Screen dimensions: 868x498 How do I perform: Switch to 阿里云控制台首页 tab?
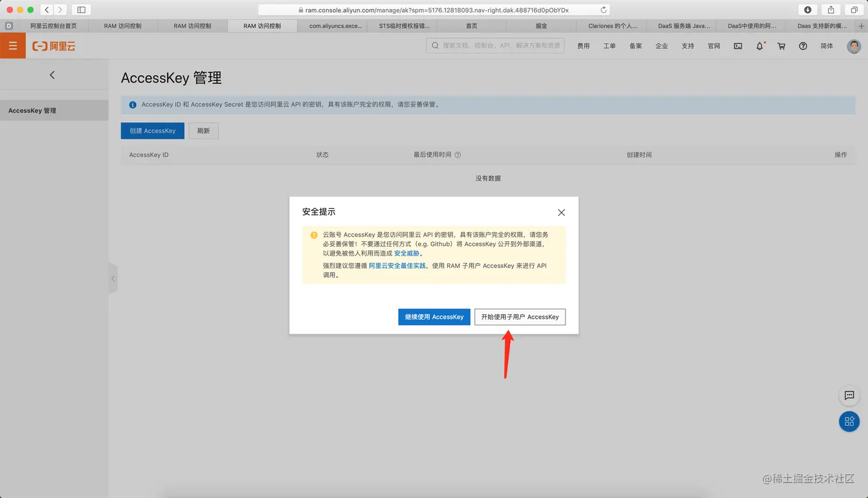[x=53, y=26]
